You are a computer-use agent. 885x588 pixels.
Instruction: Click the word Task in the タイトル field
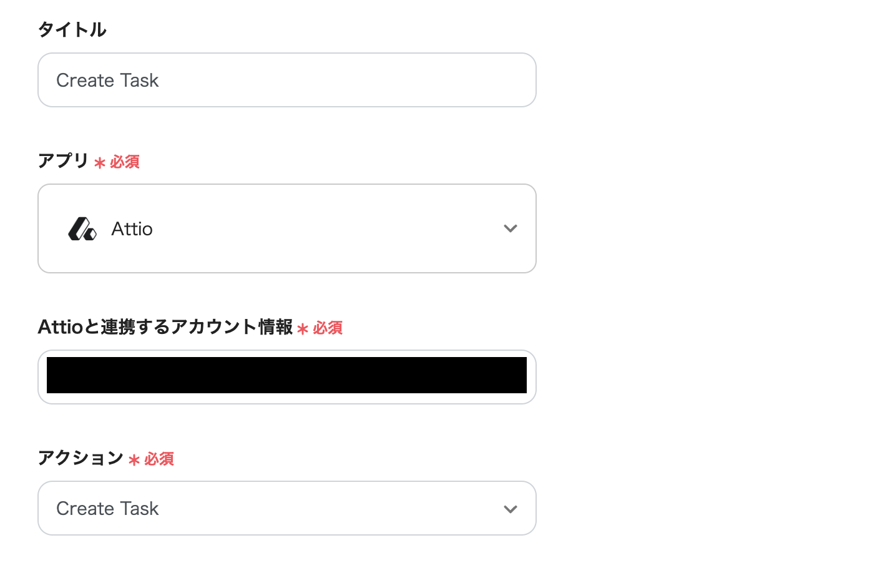(x=140, y=81)
